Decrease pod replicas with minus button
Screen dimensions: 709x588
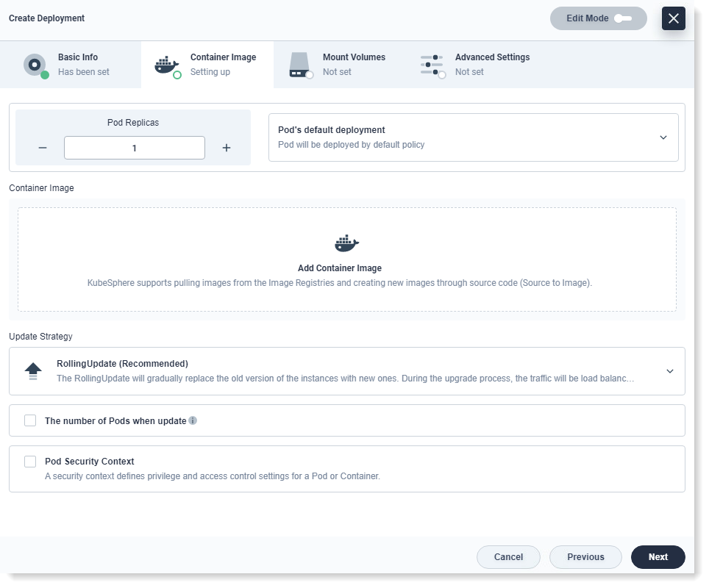click(43, 148)
